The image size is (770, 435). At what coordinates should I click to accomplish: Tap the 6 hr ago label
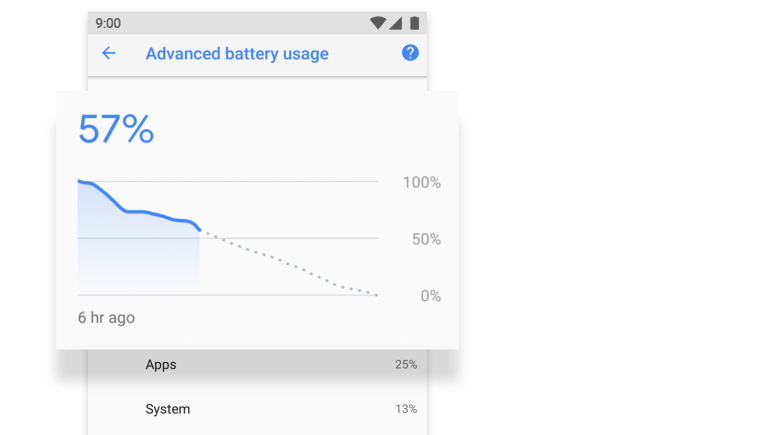(106, 318)
